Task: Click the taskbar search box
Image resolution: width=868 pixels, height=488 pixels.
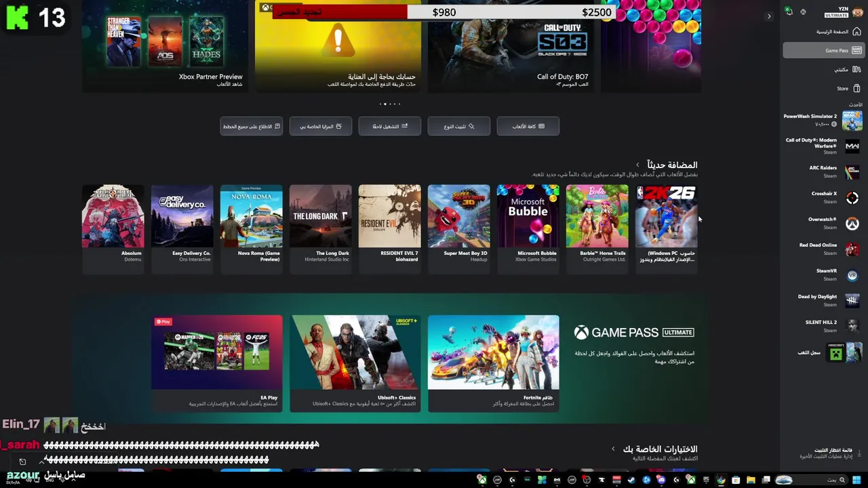Action: point(811,480)
